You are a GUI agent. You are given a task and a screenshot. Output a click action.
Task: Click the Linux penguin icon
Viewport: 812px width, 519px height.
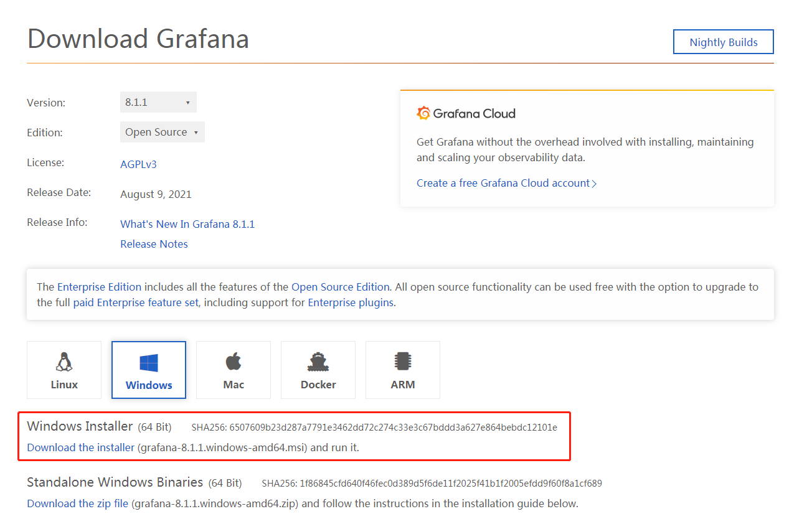pyautogui.click(x=64, y=362)
